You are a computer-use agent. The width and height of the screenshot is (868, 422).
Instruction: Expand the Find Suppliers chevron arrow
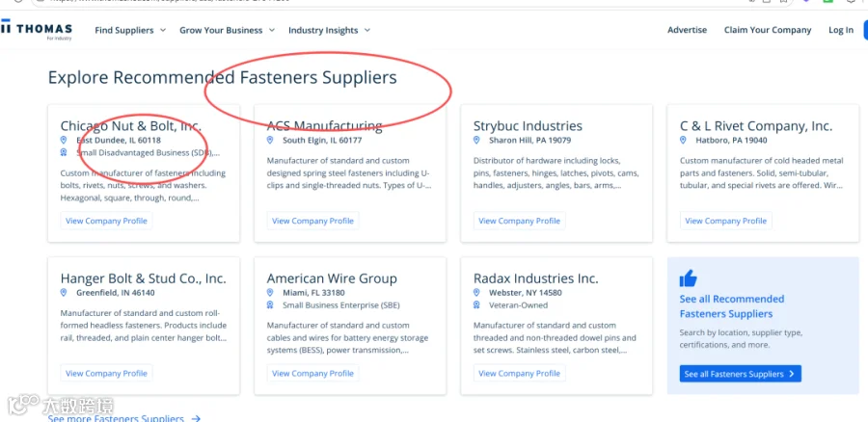[163, 31]
